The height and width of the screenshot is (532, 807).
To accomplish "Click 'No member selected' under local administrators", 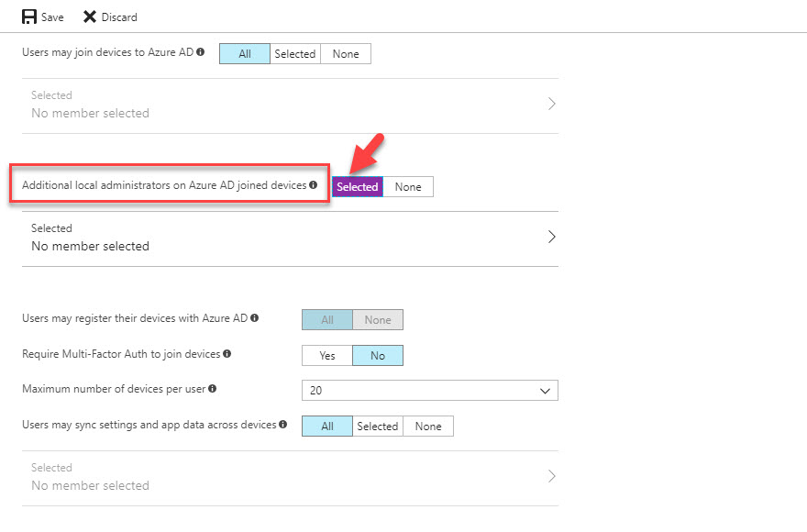I will click(91, 246).
